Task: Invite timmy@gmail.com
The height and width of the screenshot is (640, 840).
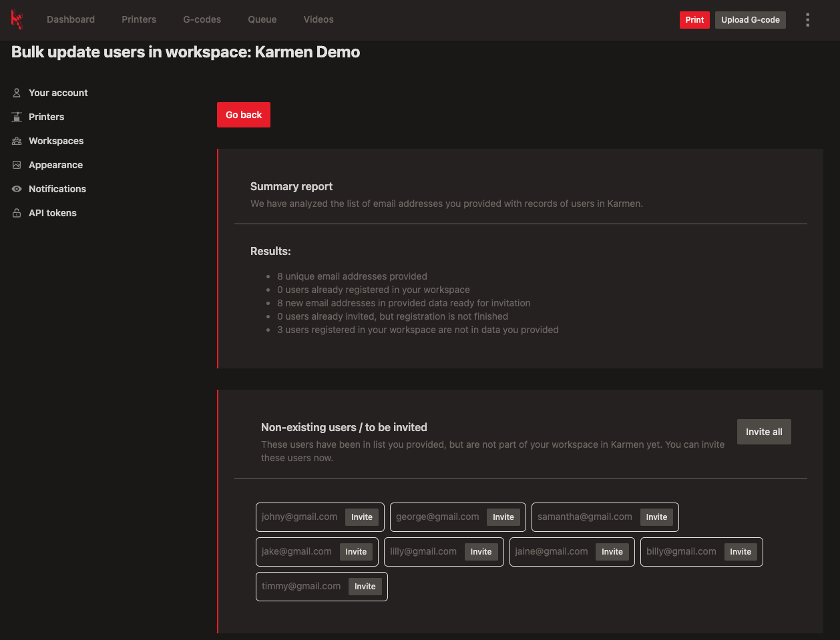Action: pos(365,587)
